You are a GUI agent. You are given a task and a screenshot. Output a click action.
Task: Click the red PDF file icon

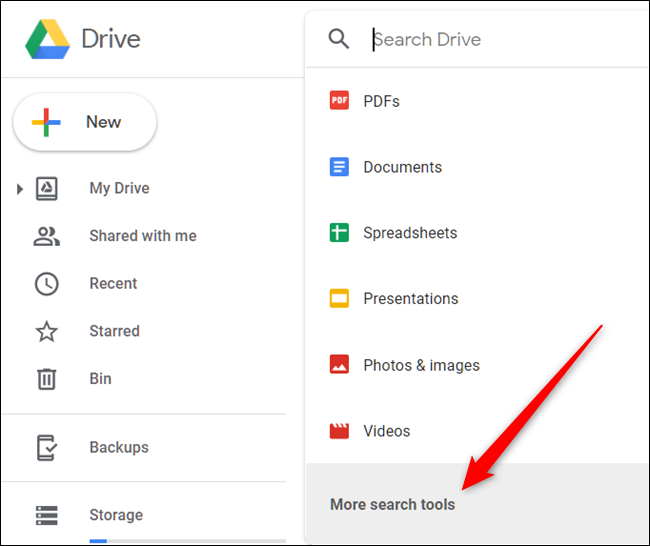[339, 100]
